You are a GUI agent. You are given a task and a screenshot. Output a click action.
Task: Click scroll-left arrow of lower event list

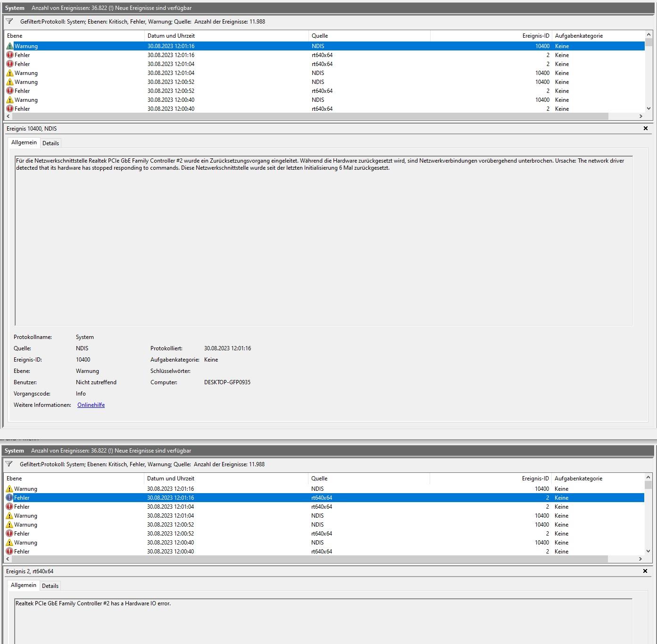coord(8,559)
